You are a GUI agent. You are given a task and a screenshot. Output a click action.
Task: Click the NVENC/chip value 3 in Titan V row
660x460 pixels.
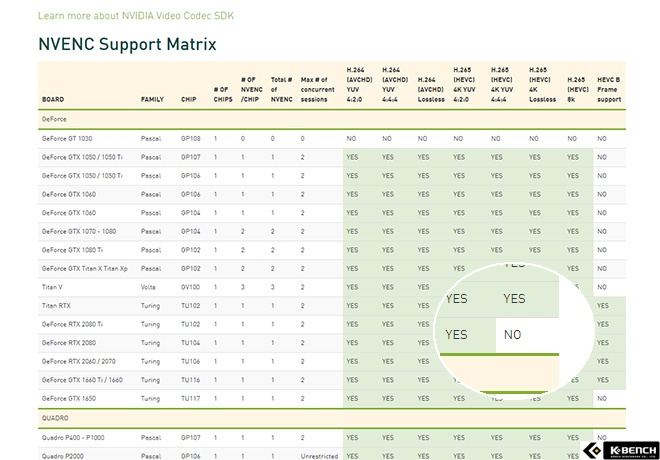[242, 287]
